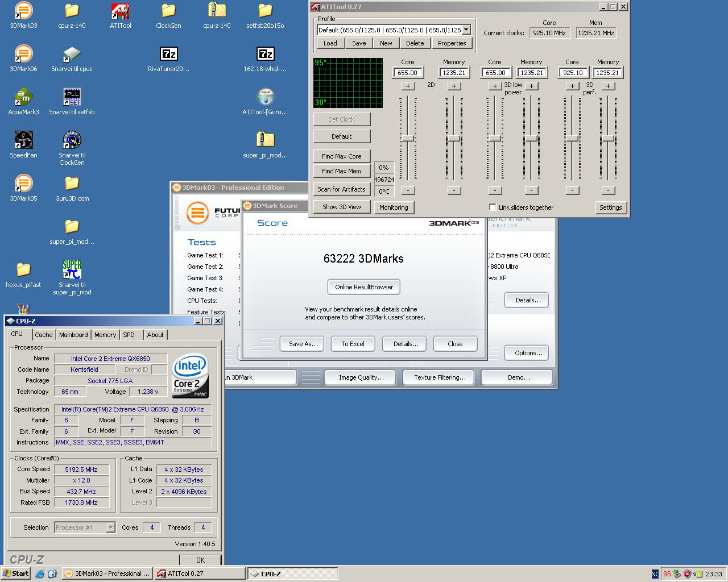Click ATITool Settings button
Image resolution: width=728 pixels, height=582 pixels.
tap(611, 207)
